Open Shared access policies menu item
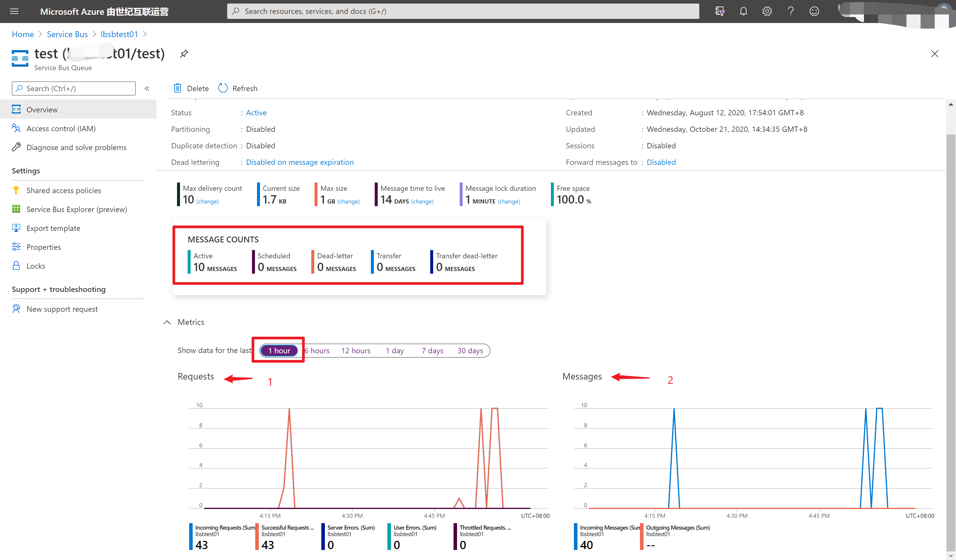Image resolution: width=956 pixels, height=560 pixels. [x=64, y=190]
